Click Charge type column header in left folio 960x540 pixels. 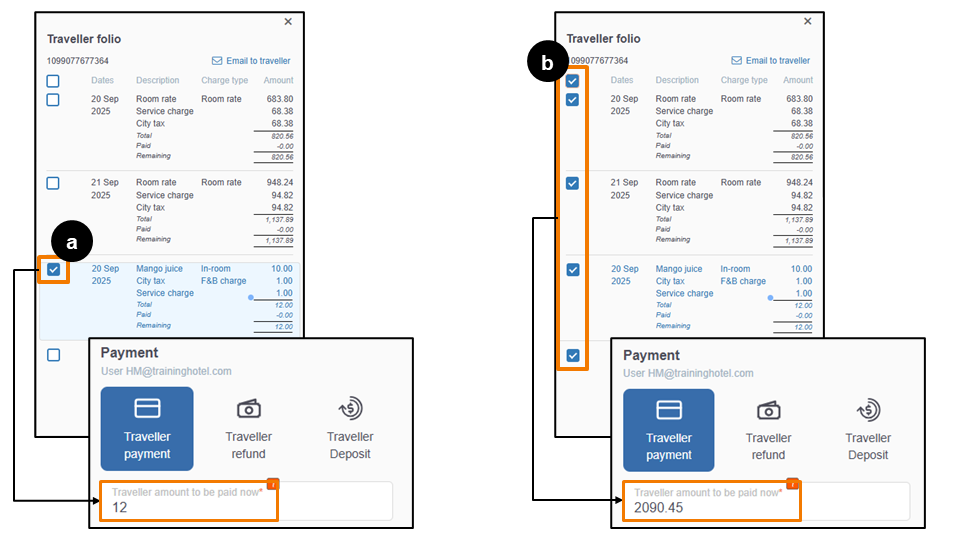click(x=225, y=80)
